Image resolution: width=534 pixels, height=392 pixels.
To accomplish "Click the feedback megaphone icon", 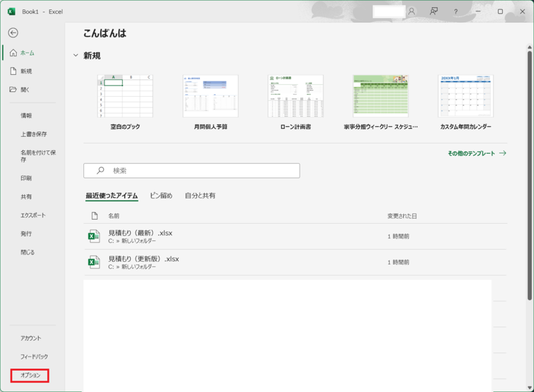I will tap(433, 11).
